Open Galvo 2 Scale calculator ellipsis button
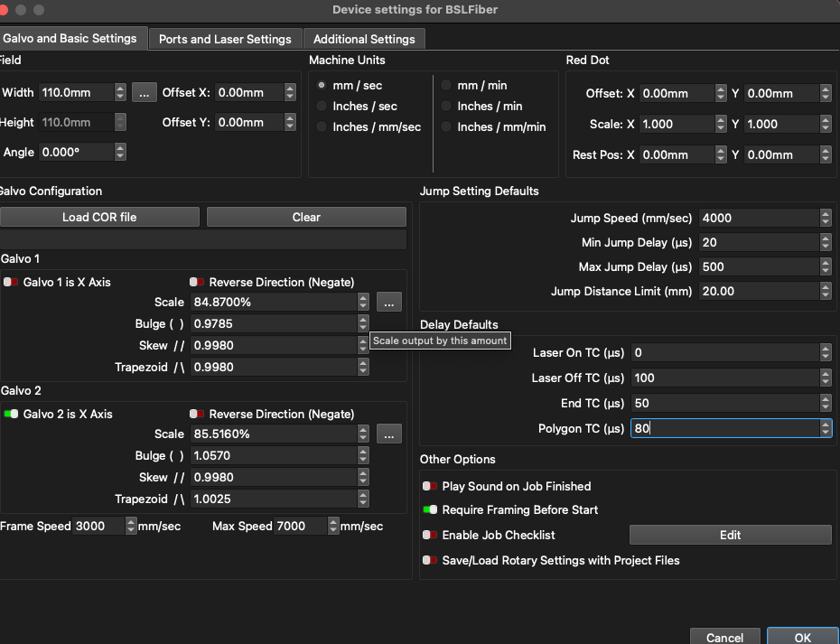 pyautogui.click(x=388, y=434)
